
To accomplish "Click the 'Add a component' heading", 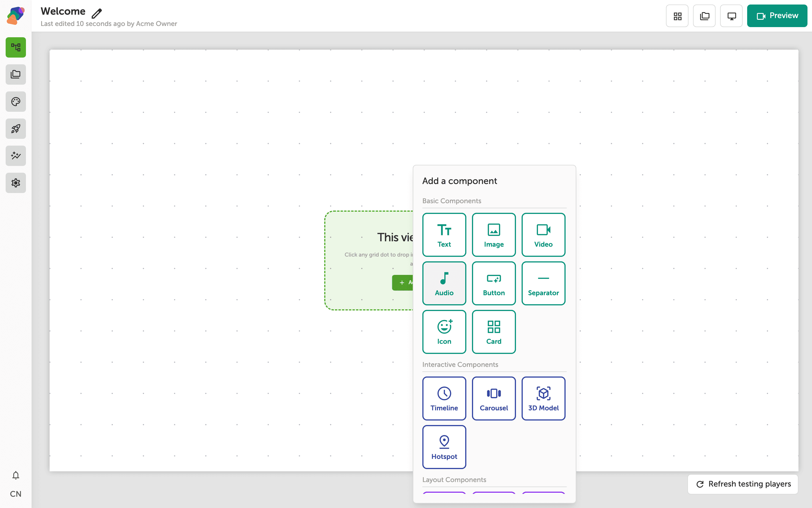I will (460, 181).
